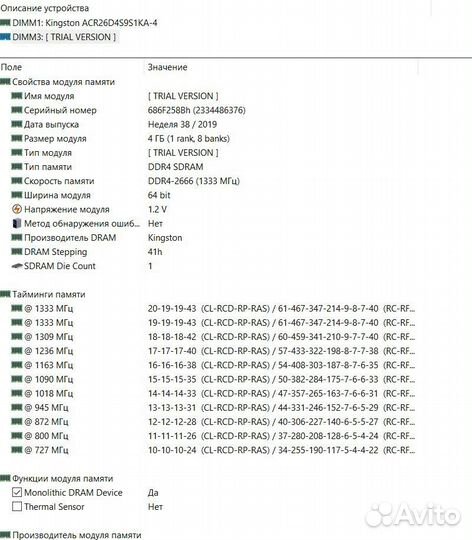
Task: Click the icon beside Серийный номер
Action: pyautogui.click(x=17, y=110)
